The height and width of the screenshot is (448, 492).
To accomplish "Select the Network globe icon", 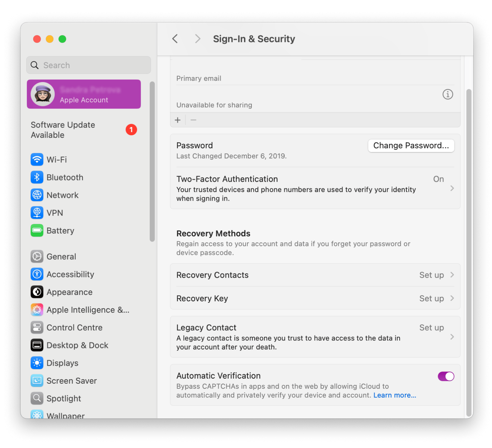I will [x=37, y=195].
